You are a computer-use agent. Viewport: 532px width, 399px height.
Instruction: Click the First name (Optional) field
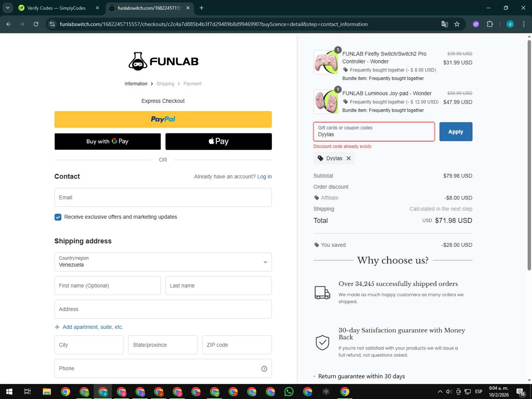(x=107, y=286)
